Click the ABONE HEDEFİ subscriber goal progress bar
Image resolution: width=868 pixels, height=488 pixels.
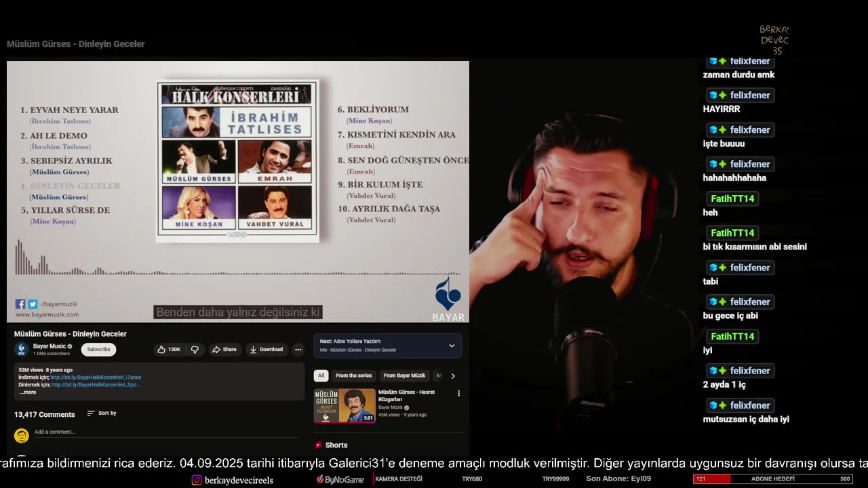[773, 479]
